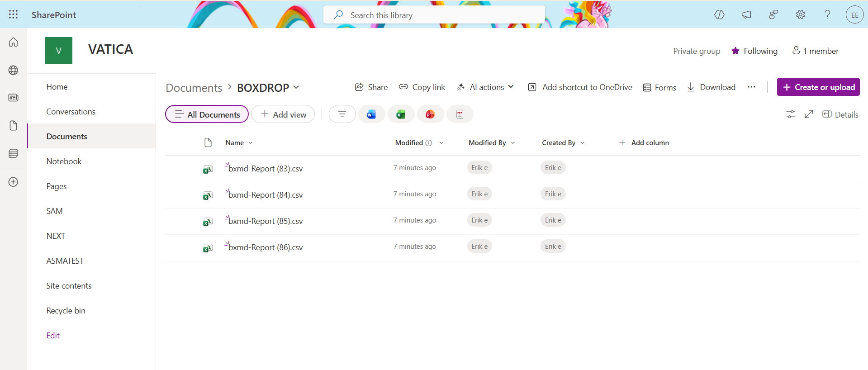The image size is (868, 370).
Task: Click Erik e Modified By chip for bxmd-Report (83).csv
Action: (x=479, y=168)
